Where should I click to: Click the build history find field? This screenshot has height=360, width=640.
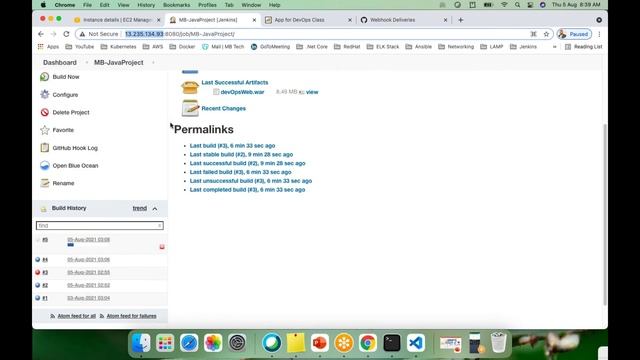tap(100, 225)
